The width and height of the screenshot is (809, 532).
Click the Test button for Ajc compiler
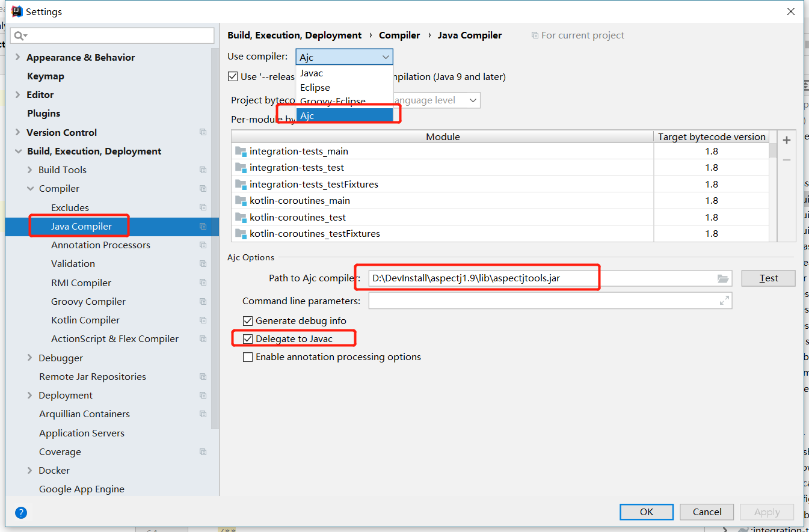click(x=769, y=278)
